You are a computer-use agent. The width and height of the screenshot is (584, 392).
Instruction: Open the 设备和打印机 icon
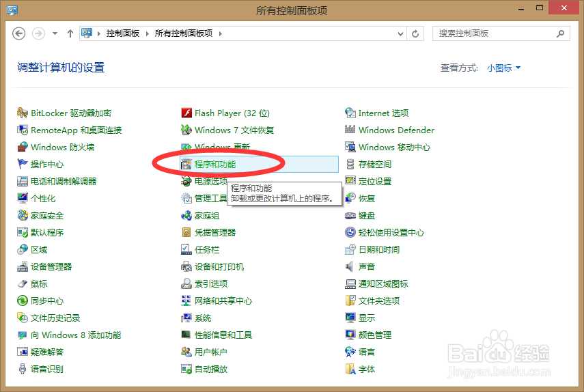tap(186, 266)
